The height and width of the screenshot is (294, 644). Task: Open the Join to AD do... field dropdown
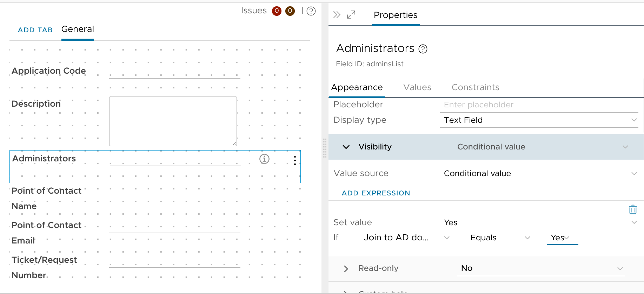click(406, 238)
